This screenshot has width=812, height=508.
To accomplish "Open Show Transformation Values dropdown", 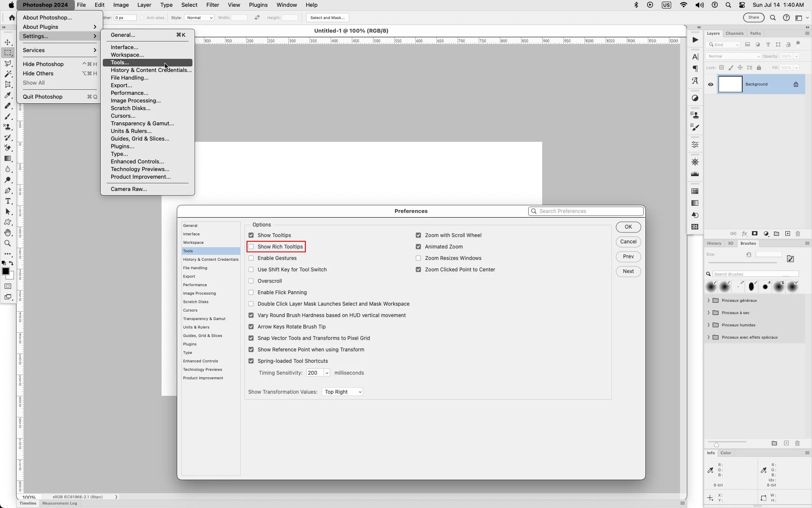I will [x=342, y=392].
